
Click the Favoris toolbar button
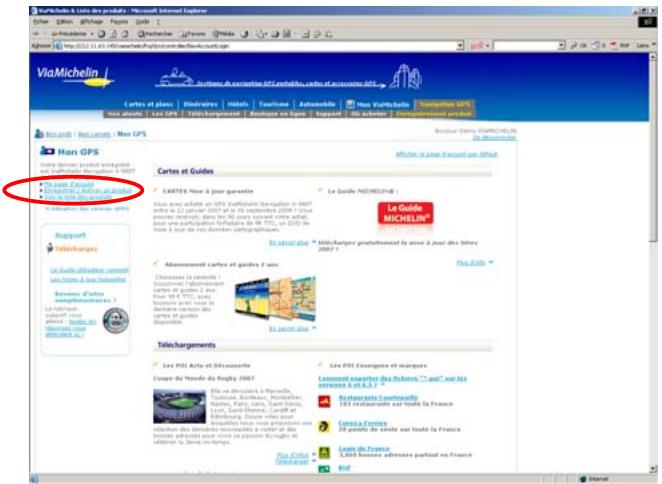[193, 34]
